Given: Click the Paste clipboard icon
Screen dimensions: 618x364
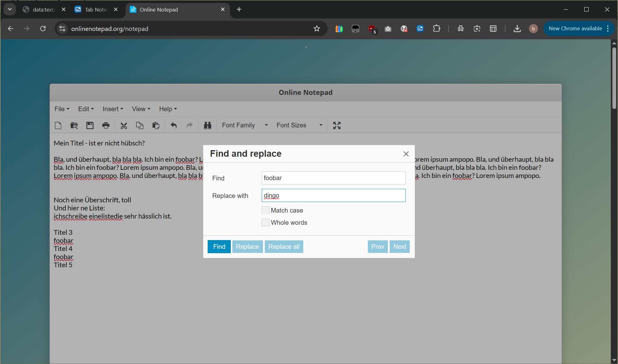Looking at the screenshot, I should [x=156, y=125].
